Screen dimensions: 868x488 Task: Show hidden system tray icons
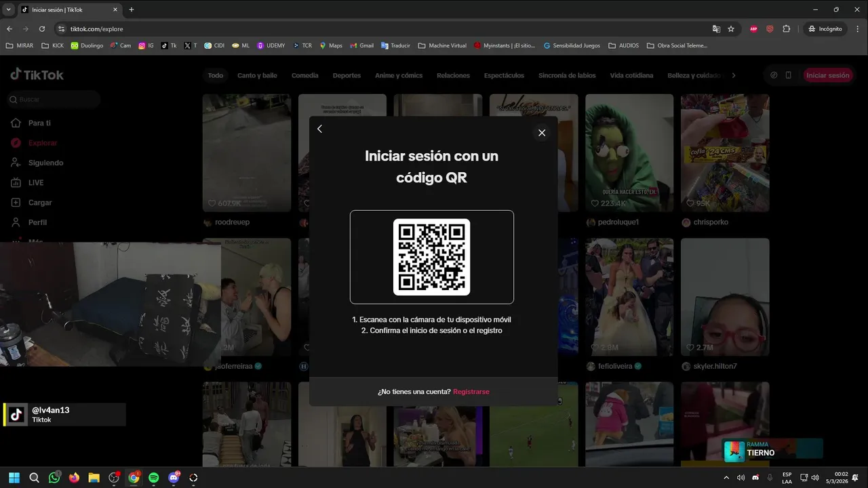(x=726, y=478)
